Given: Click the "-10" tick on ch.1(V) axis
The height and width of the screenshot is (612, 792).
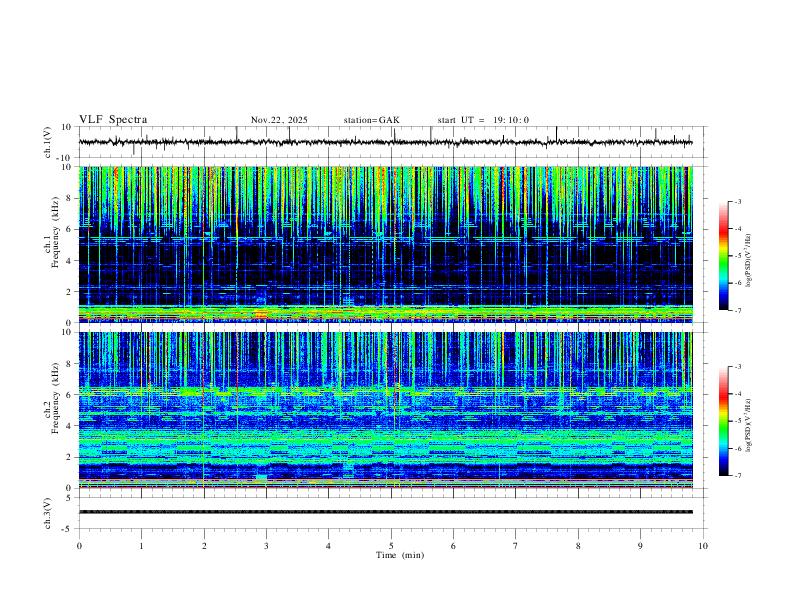Looking at the screenshot, I should [x=66, y=158].
